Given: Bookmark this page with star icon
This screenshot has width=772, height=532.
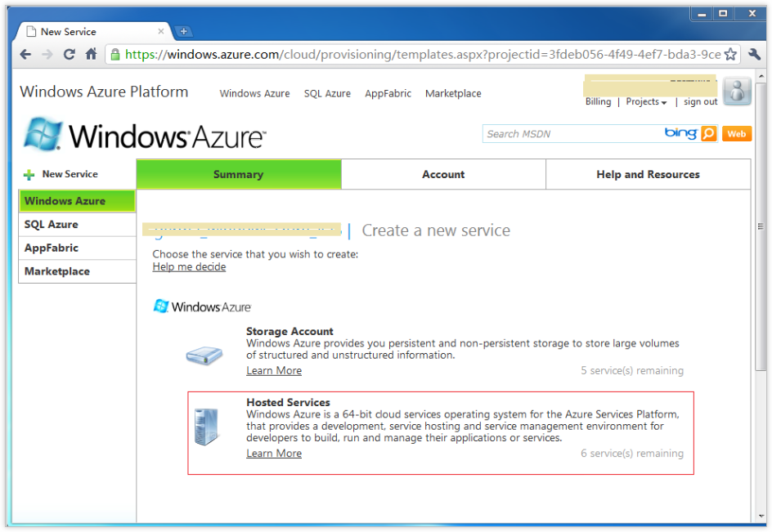Looking at the screenshot, I should click(x=730, y=54).
